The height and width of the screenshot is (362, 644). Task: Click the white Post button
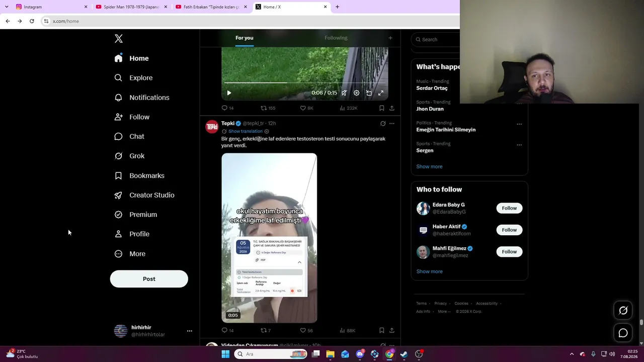point(149,279)
